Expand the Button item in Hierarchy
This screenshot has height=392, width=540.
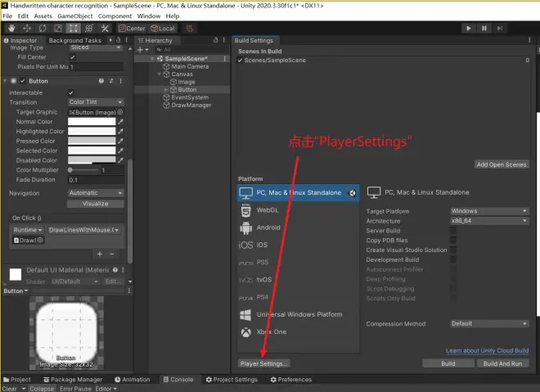[166, 89]
